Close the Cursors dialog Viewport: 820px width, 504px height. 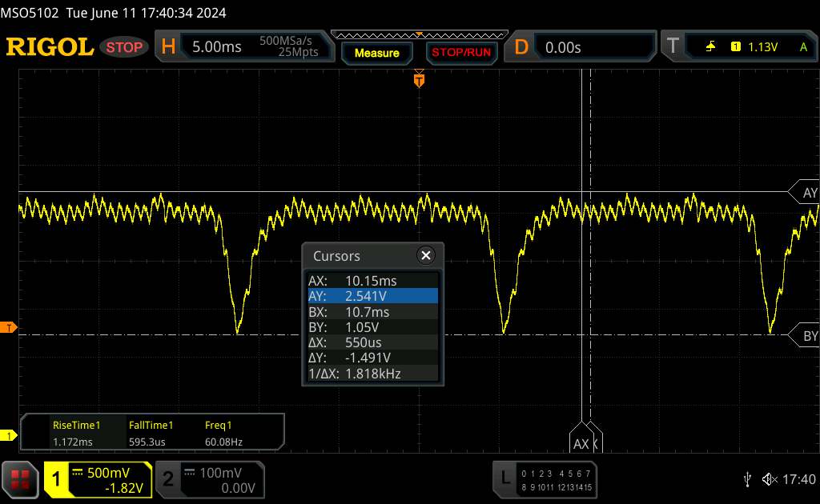pyautogui.click(x=426, y=255)
